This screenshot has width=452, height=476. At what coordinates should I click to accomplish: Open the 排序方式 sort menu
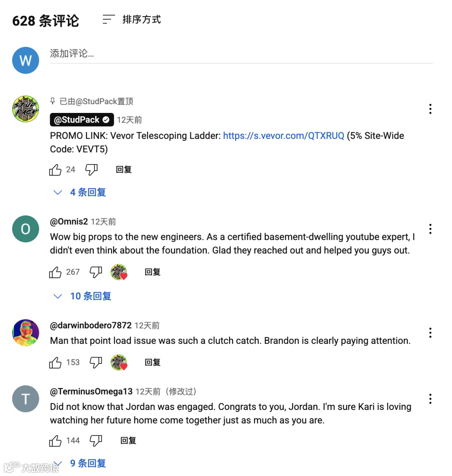132,20
